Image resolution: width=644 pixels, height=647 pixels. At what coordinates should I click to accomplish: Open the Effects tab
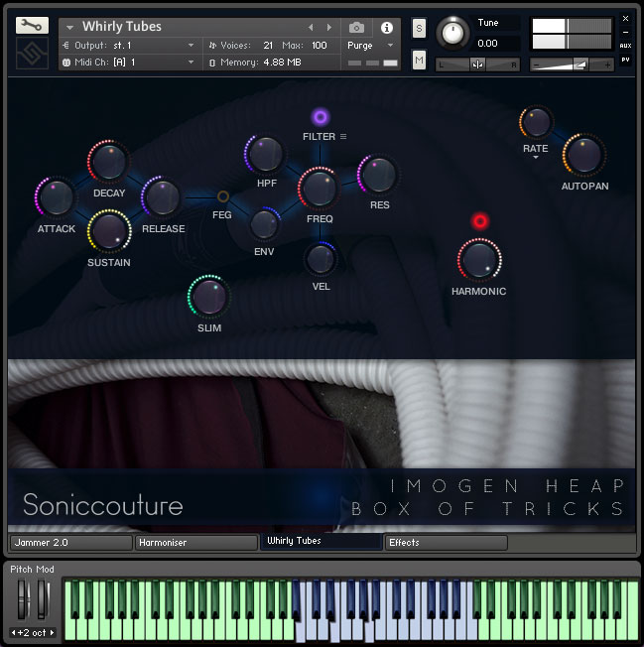[x=446, y=543]
